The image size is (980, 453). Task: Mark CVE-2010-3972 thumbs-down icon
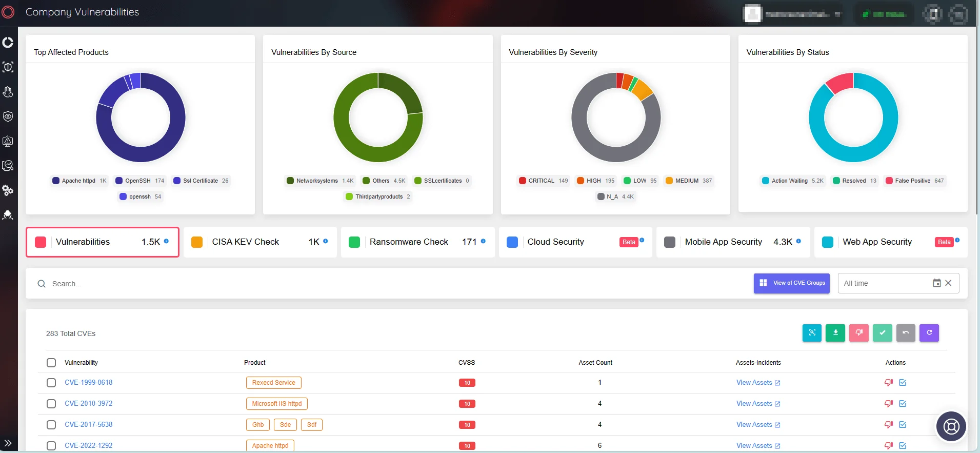coord(889,404)
